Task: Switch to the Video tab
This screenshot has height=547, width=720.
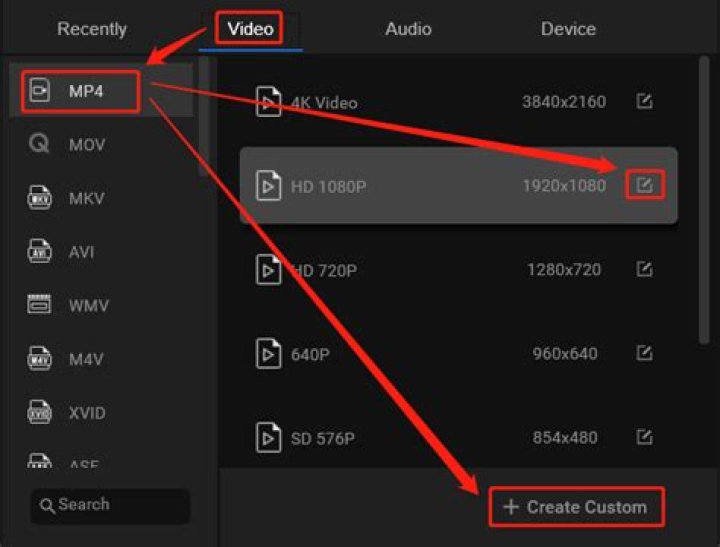Action: (250, 29)
